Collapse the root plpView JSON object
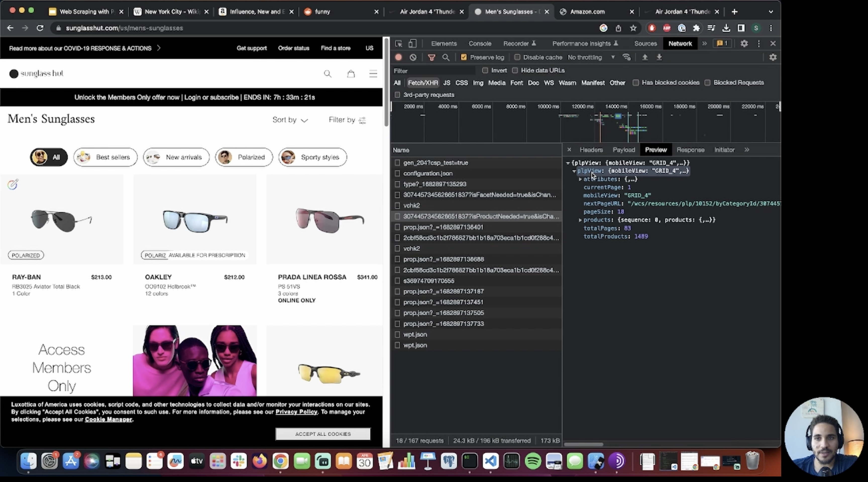The height and width of the screenshot is (482, 868). (x=568, y=163)
